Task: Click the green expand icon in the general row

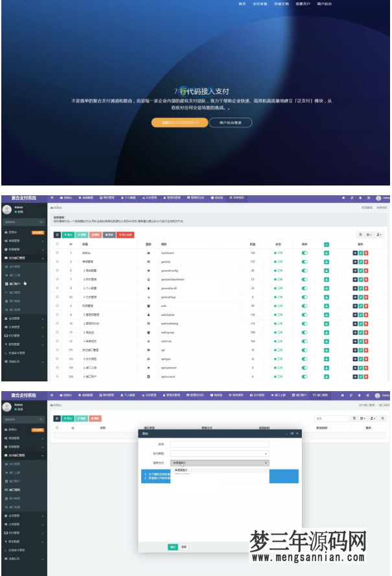Action: 327,261
